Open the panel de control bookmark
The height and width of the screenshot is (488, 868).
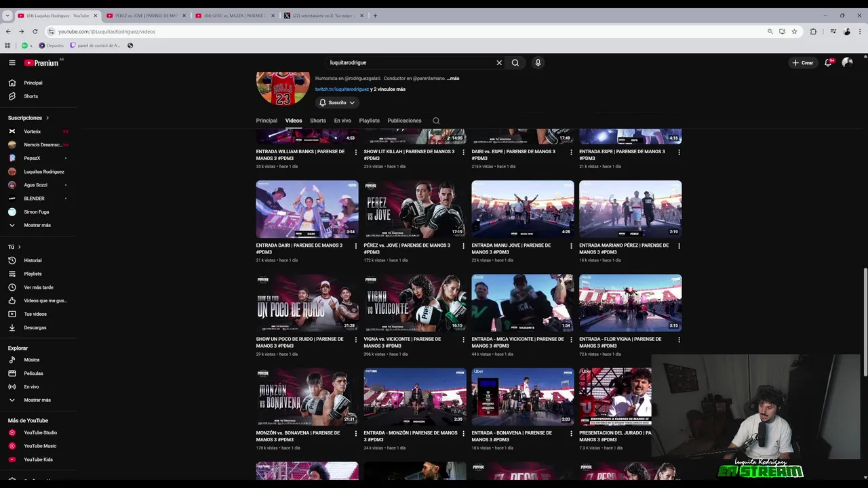[x=95, y=45]
